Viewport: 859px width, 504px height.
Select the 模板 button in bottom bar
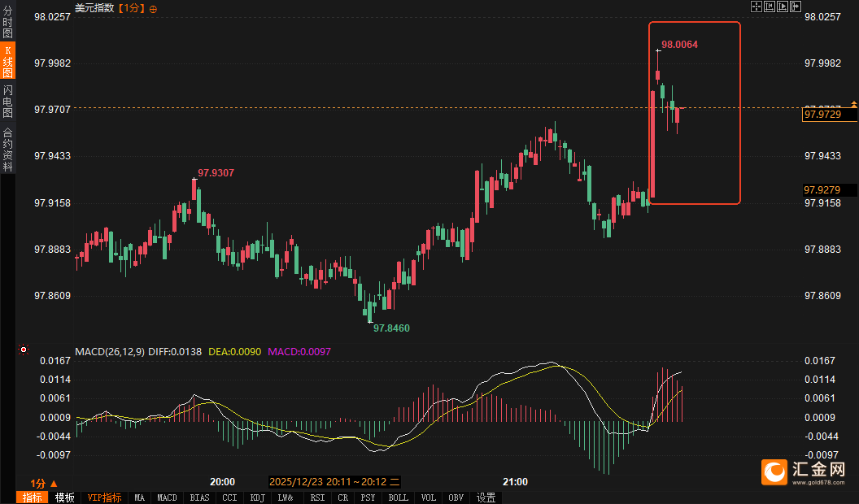(x=64, y=497)
